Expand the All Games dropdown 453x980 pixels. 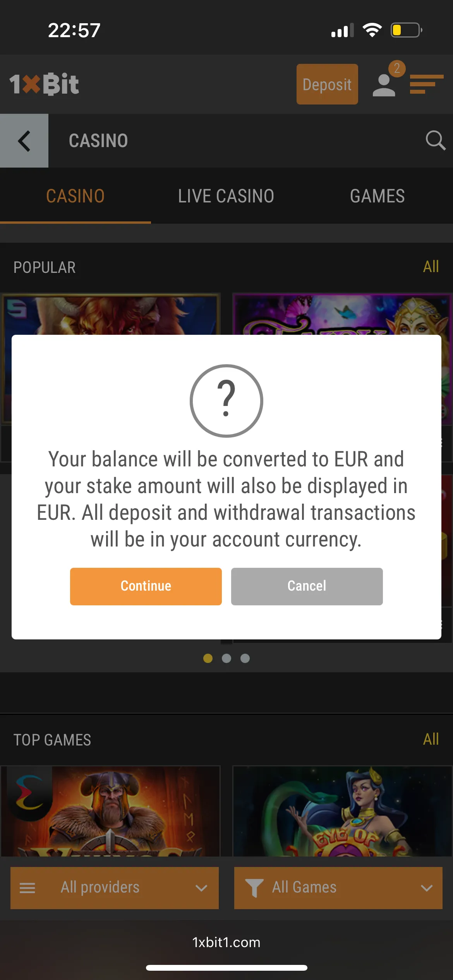pos(338,888)
